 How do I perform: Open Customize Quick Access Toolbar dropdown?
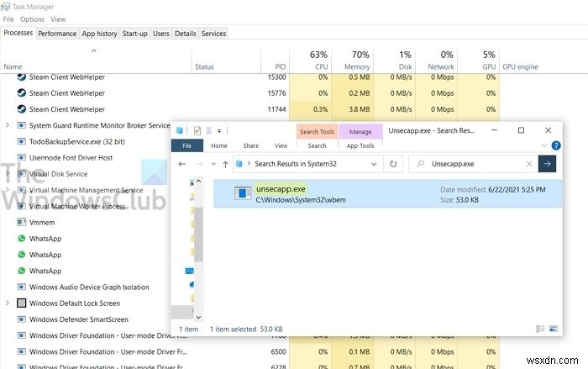(x=219, y=131)
